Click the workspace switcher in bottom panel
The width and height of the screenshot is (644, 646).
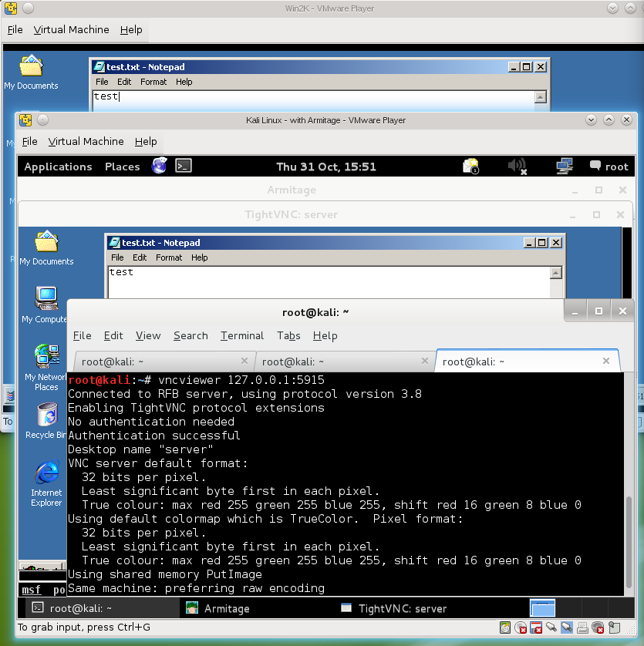pyautogui.click(x=542, y=608)
